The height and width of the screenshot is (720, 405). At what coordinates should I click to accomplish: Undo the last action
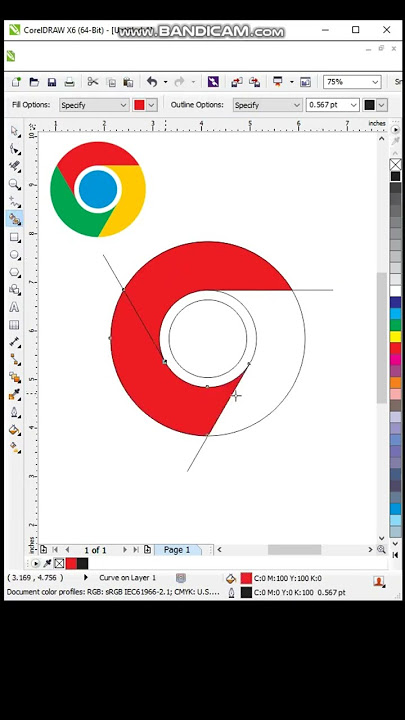click(x=152, y=82)
